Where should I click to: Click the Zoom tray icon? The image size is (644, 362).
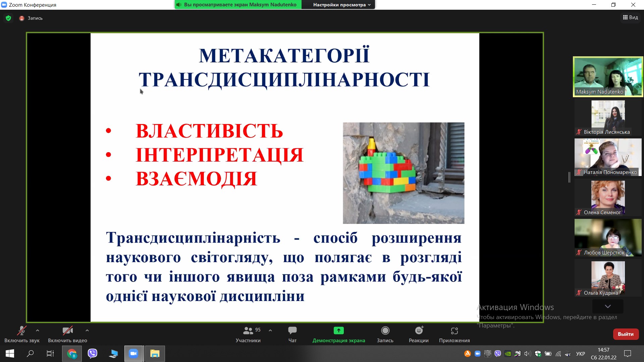[x=478, y=354]
